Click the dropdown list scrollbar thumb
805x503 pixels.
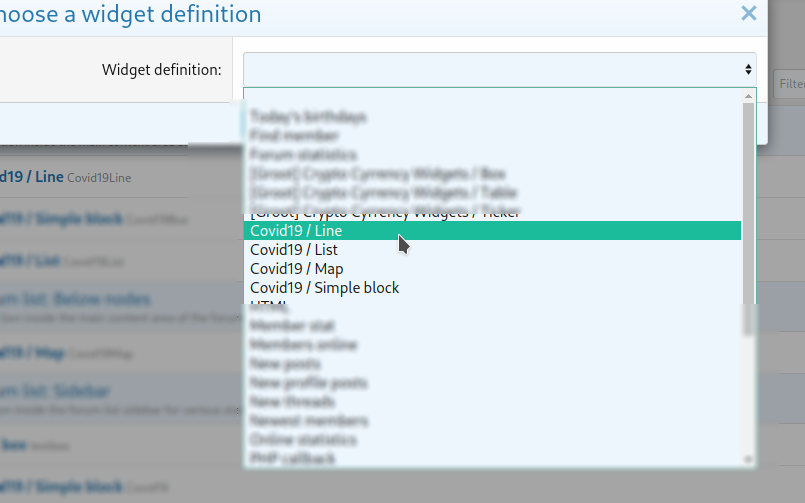point(747,200)
